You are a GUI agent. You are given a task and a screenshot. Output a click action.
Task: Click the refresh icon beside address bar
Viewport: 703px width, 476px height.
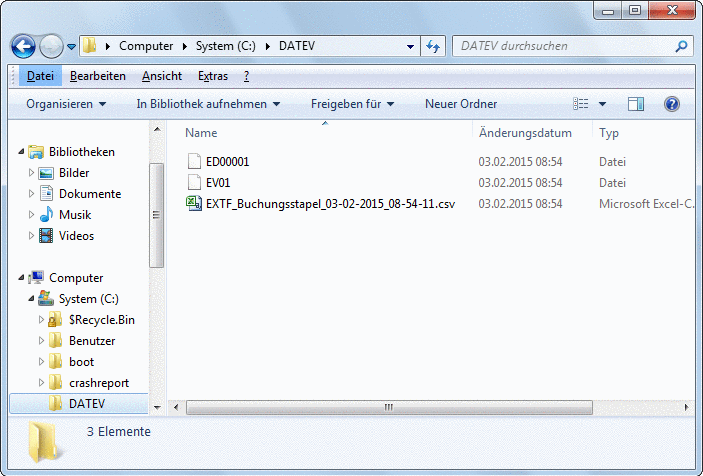[x=433, y=46]
